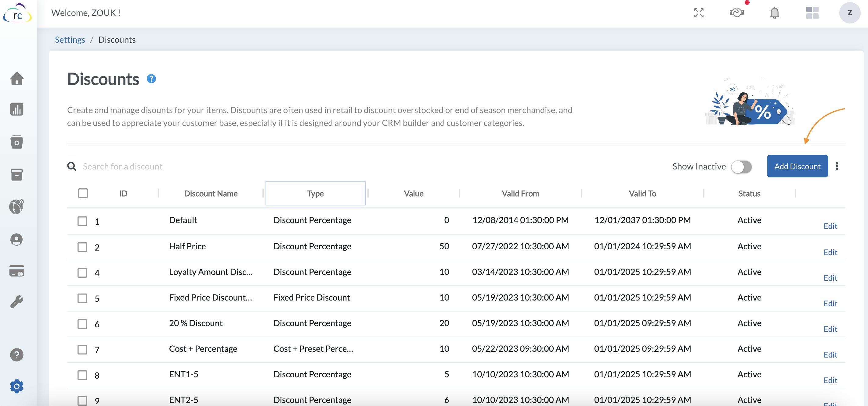The width and height of the screenshot is (868, 406).
Task: Click the wrench tools sidebar icon
Action: 16,302
